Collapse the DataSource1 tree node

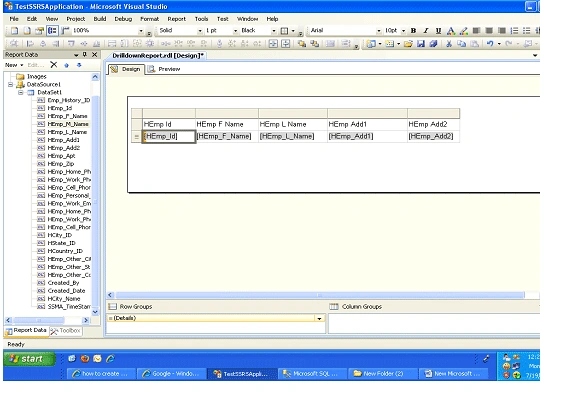pos(11,85)
